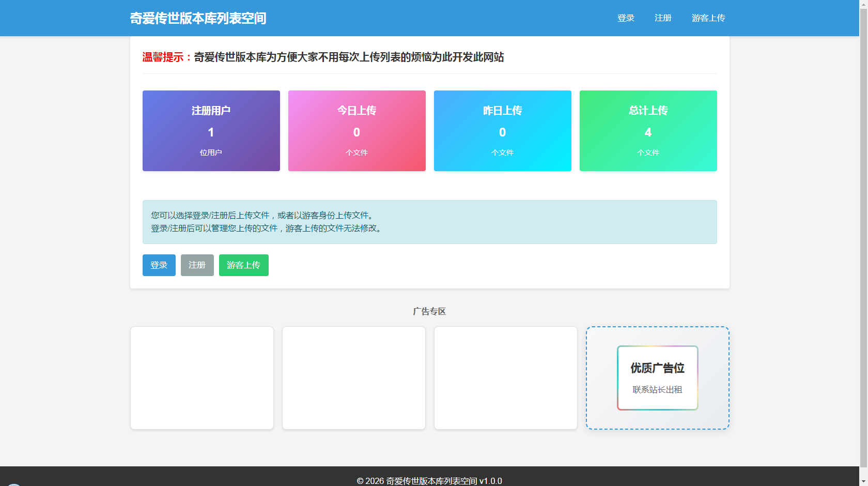Open the middle blank ad card

(x=354, y=378)
